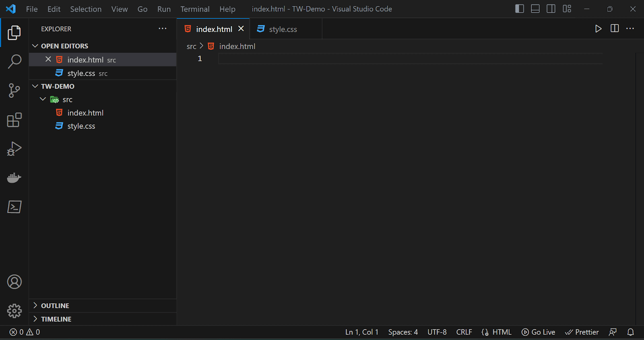644x340 pixels.
Task: Customize layout icon in title bar
Action: (567, 9)
